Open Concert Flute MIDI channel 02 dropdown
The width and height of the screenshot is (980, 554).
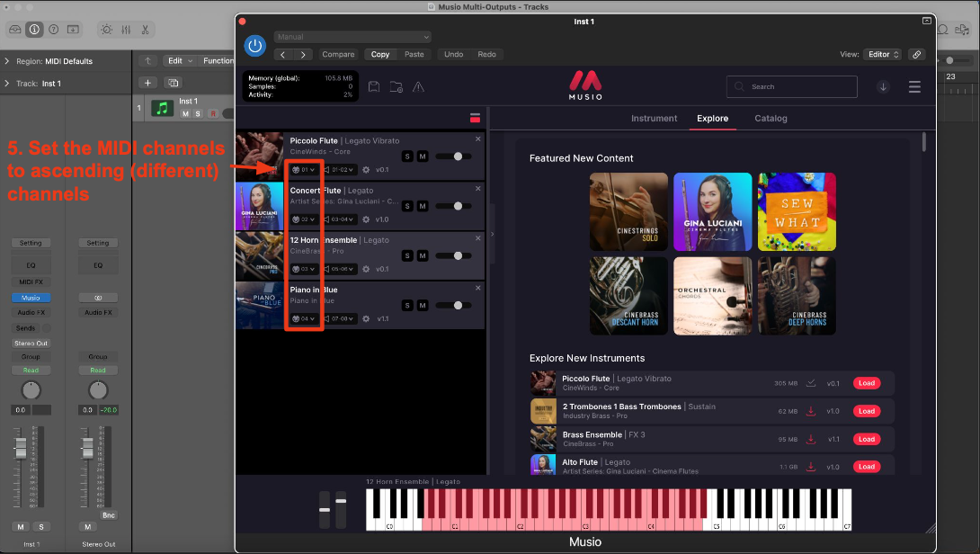(x=304, y=219)
